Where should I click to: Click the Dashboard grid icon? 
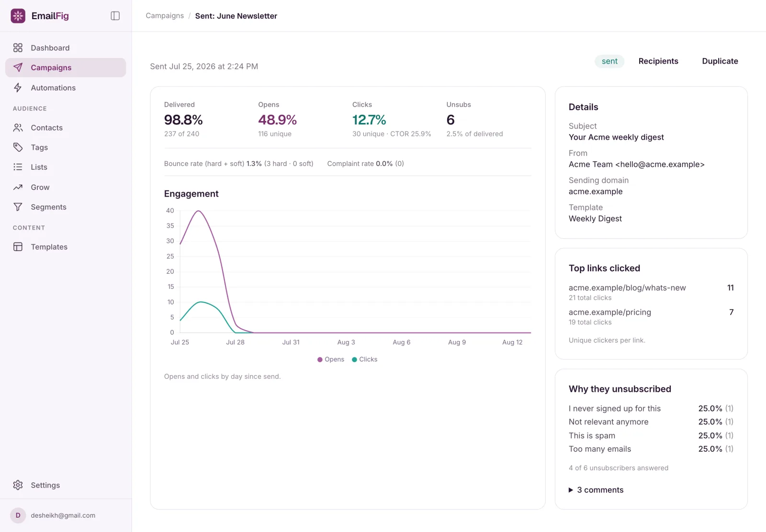pos(18,48)
